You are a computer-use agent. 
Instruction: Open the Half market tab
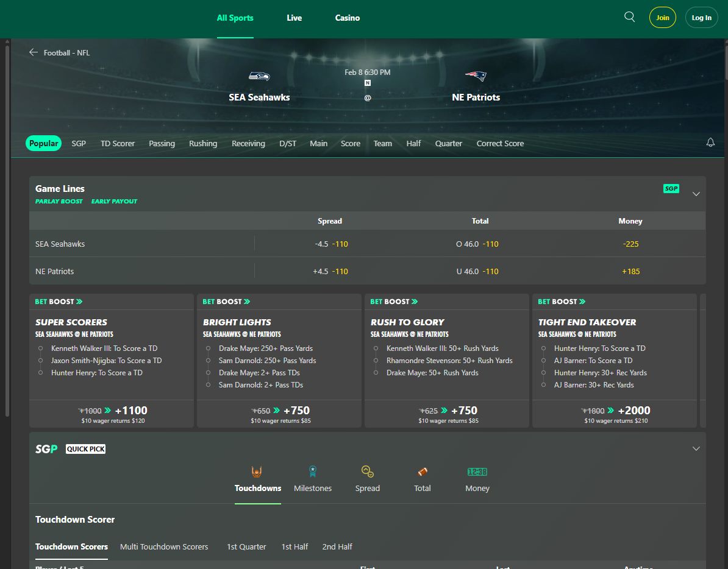tap(413, 143)
